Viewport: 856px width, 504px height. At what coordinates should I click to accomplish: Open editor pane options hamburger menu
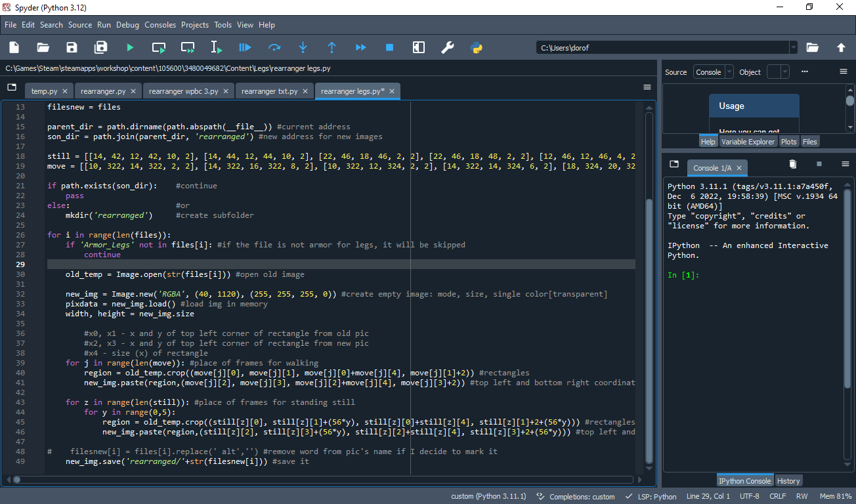click(x=647, y=87)
